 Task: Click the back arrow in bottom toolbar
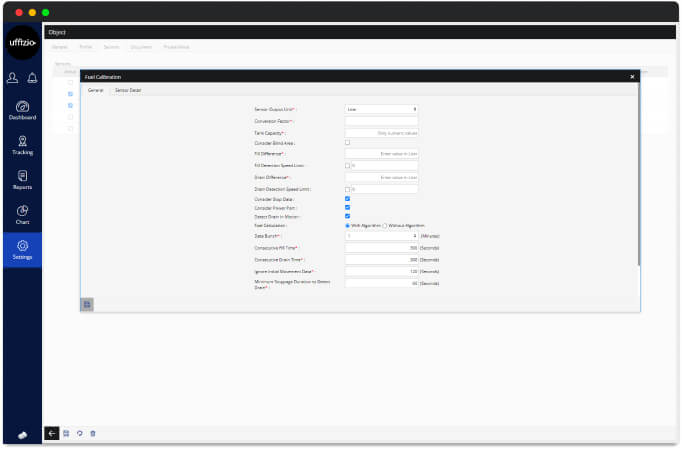coord(52,433)
